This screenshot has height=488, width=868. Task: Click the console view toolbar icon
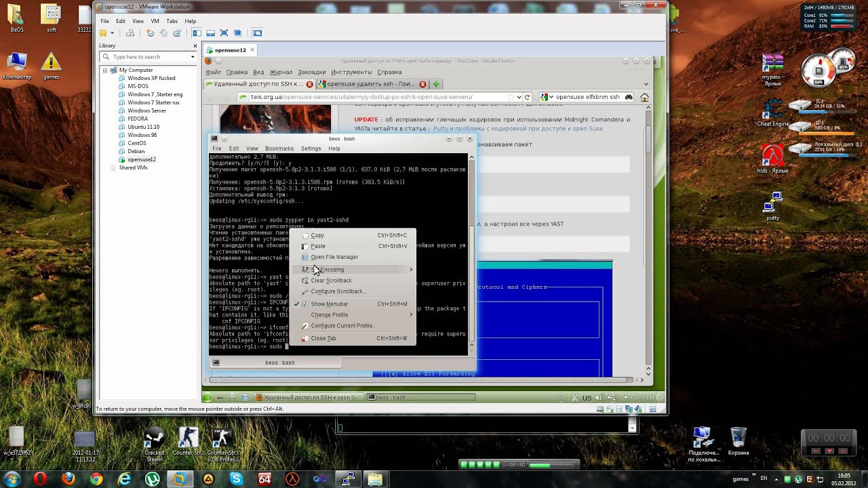point(258,33)
